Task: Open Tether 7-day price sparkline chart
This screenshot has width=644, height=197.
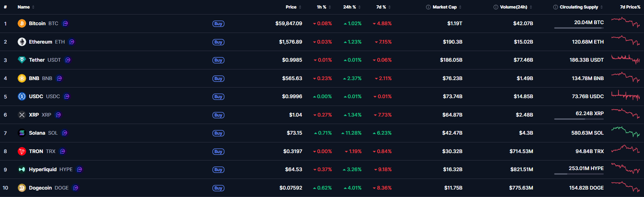Action: click(x=626, y=59)
